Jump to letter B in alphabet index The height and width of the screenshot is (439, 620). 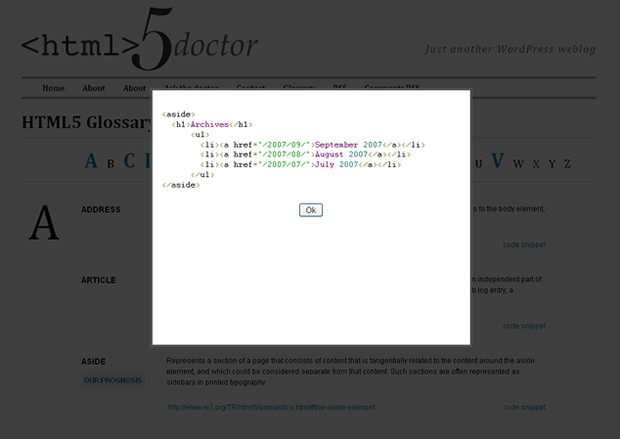coord(110,161)
